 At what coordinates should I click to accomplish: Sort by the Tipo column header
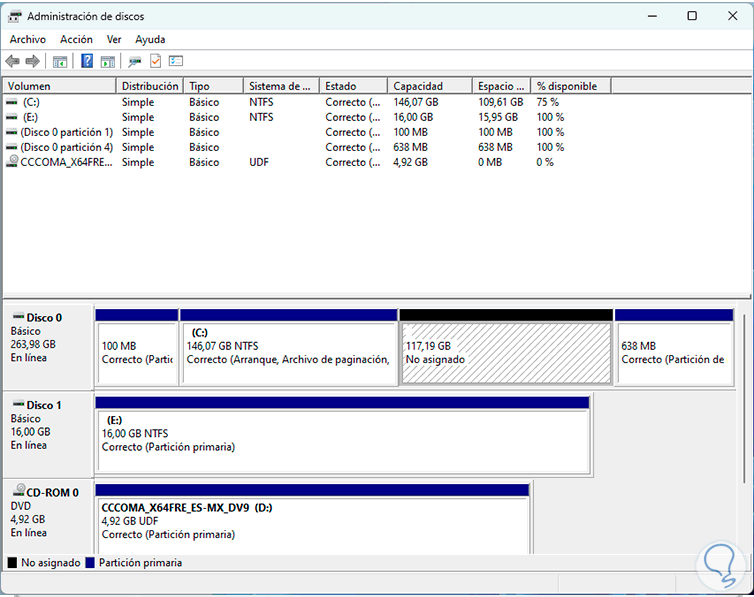[214, 86]
